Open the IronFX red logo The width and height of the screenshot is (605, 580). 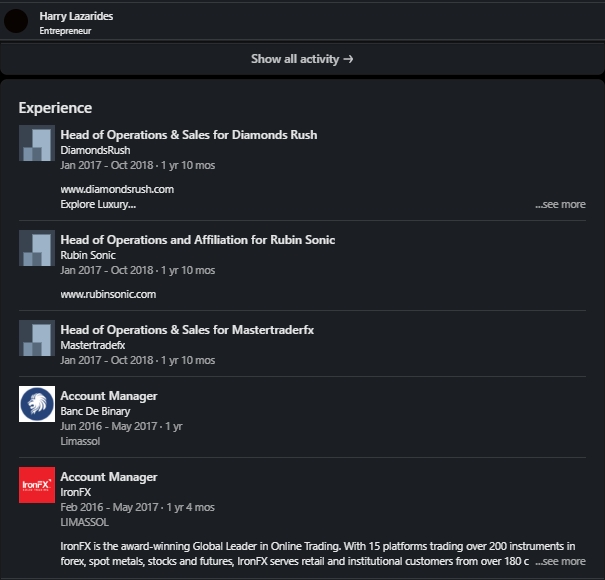(x=37, y=485)
